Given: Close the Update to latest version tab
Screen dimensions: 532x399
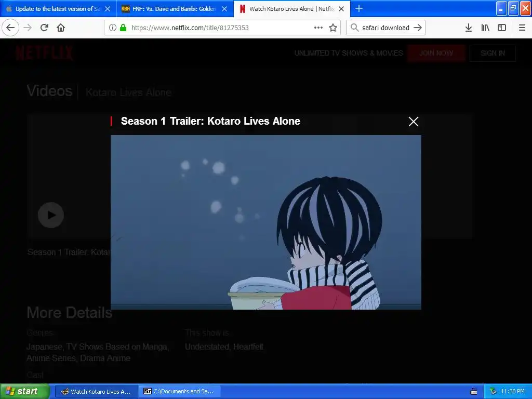Looking at the screenshot, I should (x=108, y=9).
